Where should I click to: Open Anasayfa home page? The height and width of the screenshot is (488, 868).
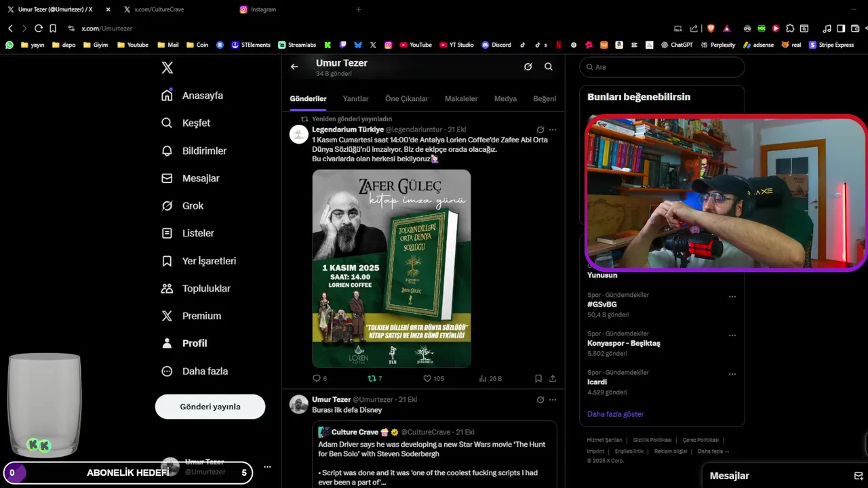(x=192, y=96)
